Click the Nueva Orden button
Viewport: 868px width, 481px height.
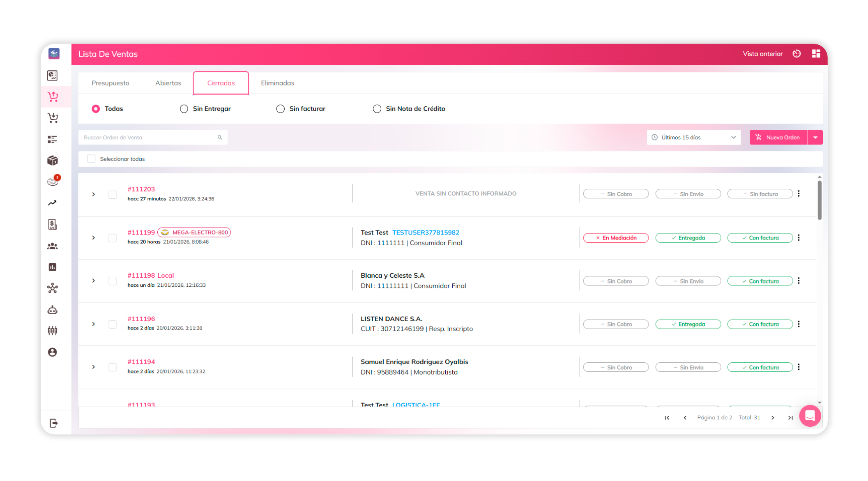point(778,137)
